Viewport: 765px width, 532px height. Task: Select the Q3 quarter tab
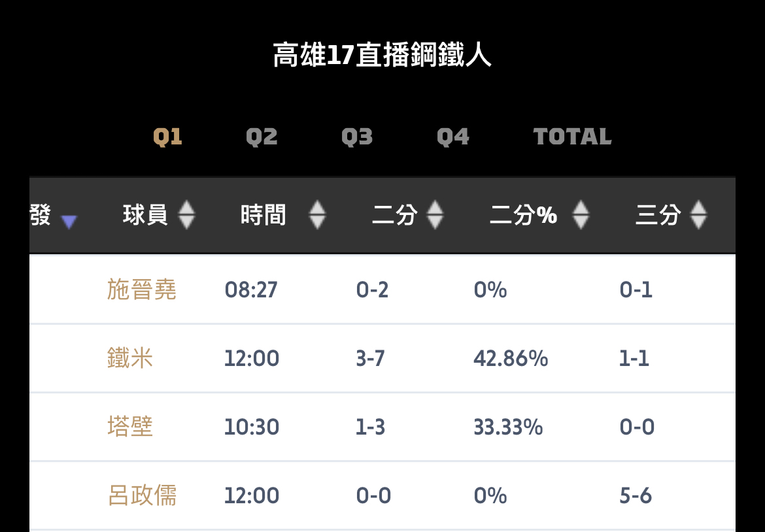coord(357,137)
